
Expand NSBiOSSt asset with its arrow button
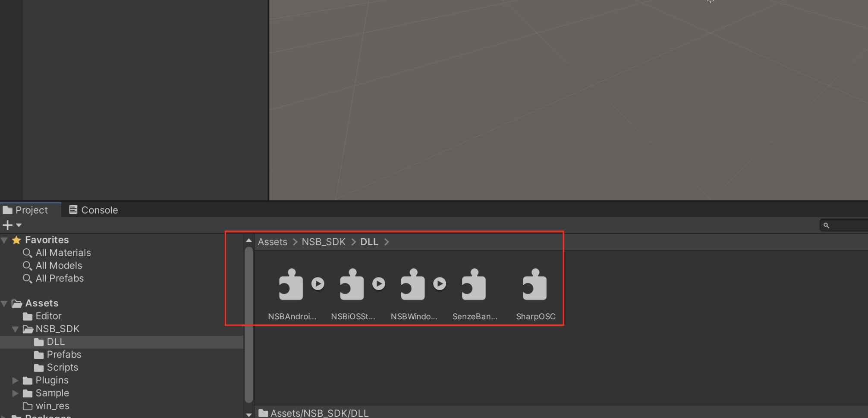coord(379,284)
